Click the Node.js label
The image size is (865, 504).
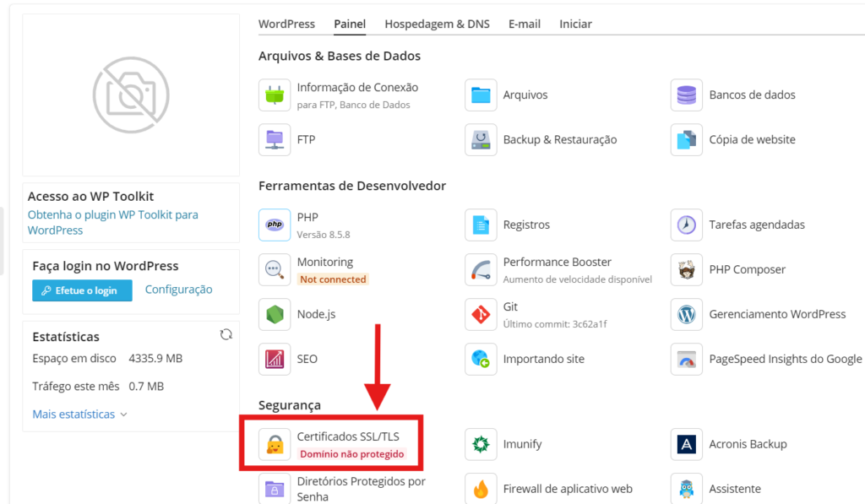[316, 314]
